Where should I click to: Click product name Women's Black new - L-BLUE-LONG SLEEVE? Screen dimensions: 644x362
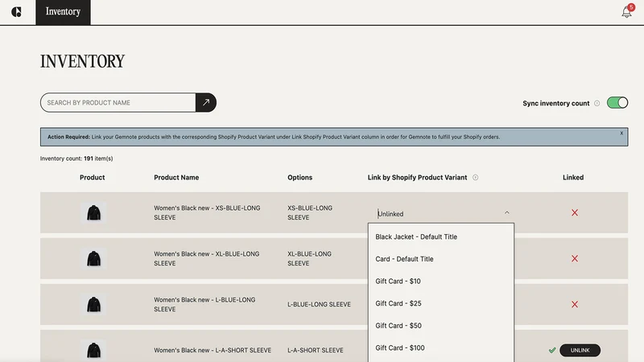point(204,304)
